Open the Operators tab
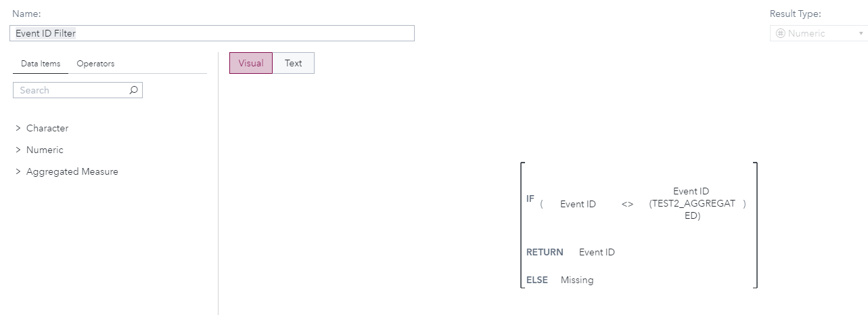The height and width of the screenshot is (315, 868). (x=95, y=64)
